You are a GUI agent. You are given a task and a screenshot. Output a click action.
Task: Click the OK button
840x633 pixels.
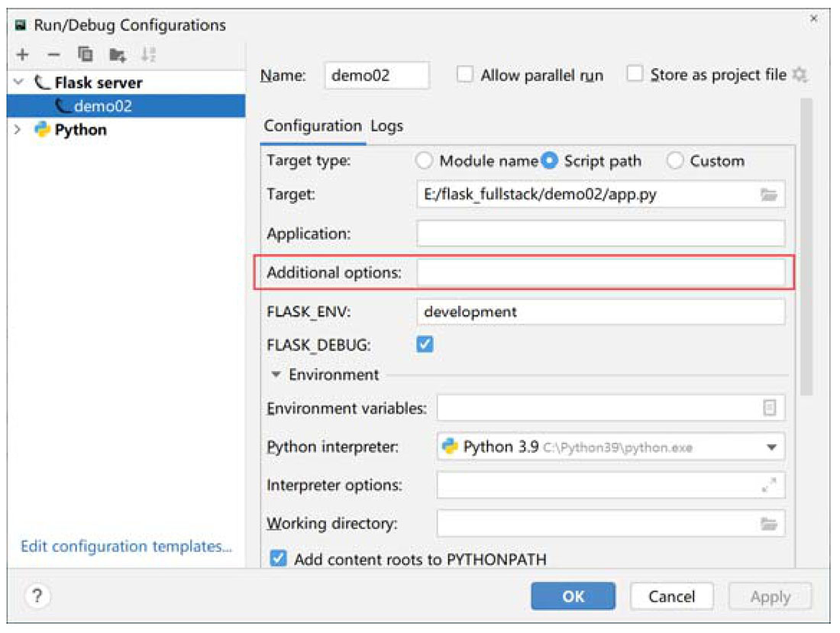click(x=573, y=596)
